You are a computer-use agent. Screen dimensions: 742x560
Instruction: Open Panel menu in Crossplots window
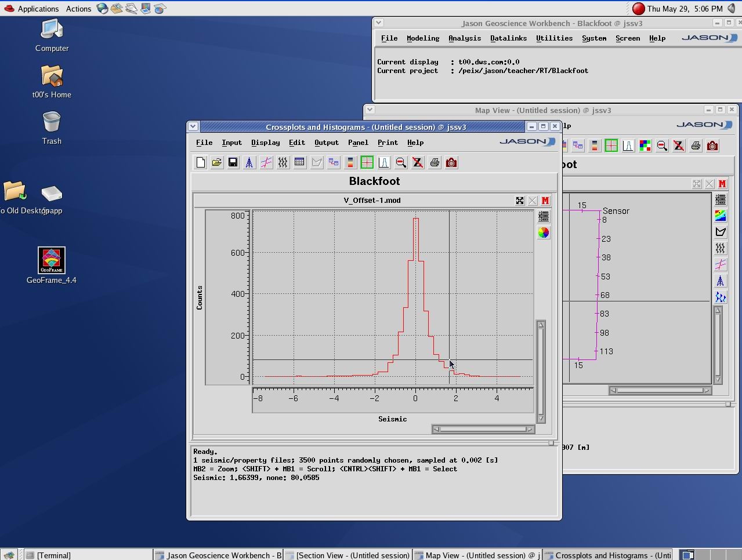[x=358, y=143]
